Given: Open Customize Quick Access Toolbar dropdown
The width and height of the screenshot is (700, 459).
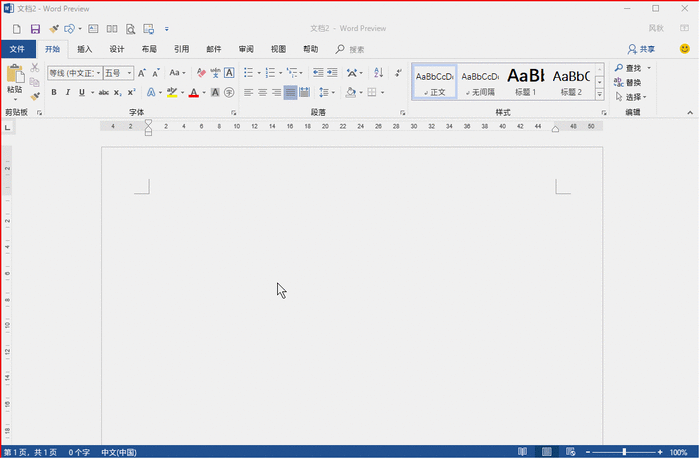Looking at the screenshot, I should 167,29.
